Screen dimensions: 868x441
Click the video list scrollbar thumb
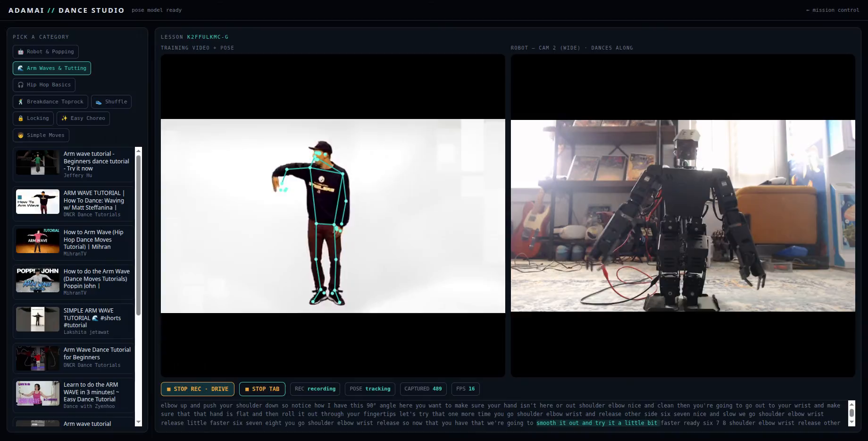[138, 235]
